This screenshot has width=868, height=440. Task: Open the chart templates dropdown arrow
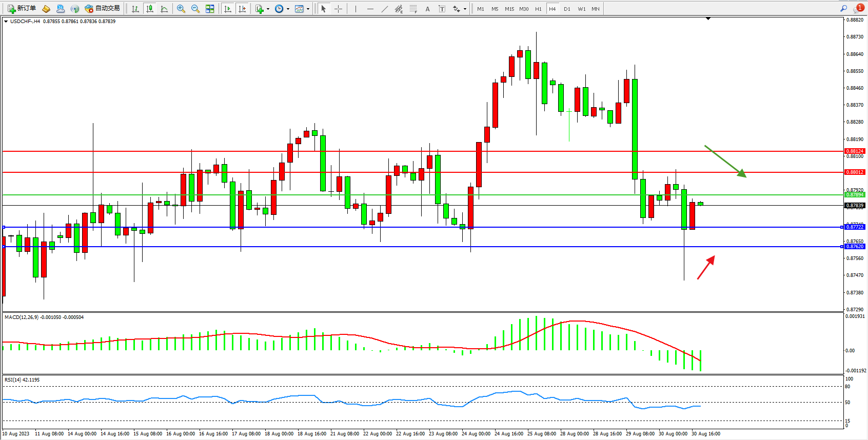coord(308,9)
